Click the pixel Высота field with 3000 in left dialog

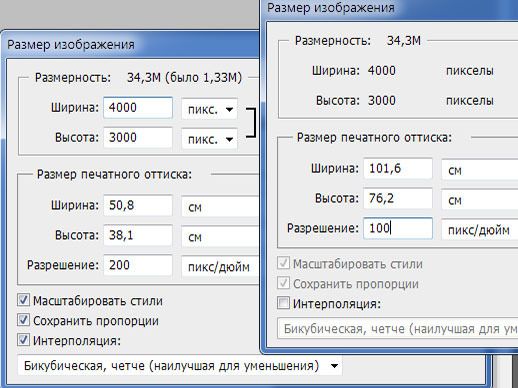click(138, 137)
